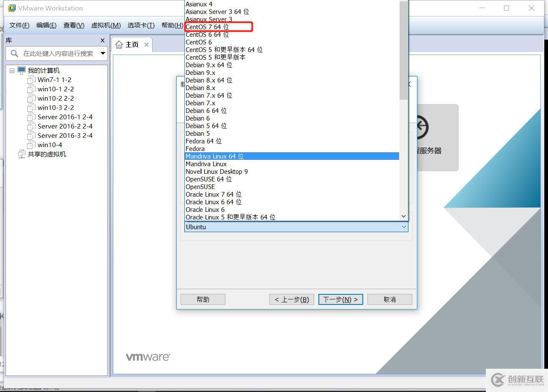Click the 我的计算机 computer icon
This screenshot has height=392, width=548.
coord(21,70)
